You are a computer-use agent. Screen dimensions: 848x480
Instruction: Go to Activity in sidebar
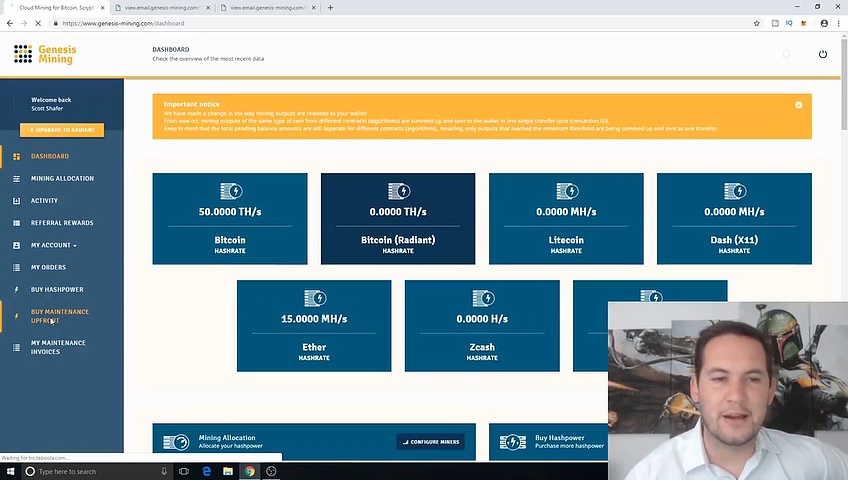(x=44, y=201)
